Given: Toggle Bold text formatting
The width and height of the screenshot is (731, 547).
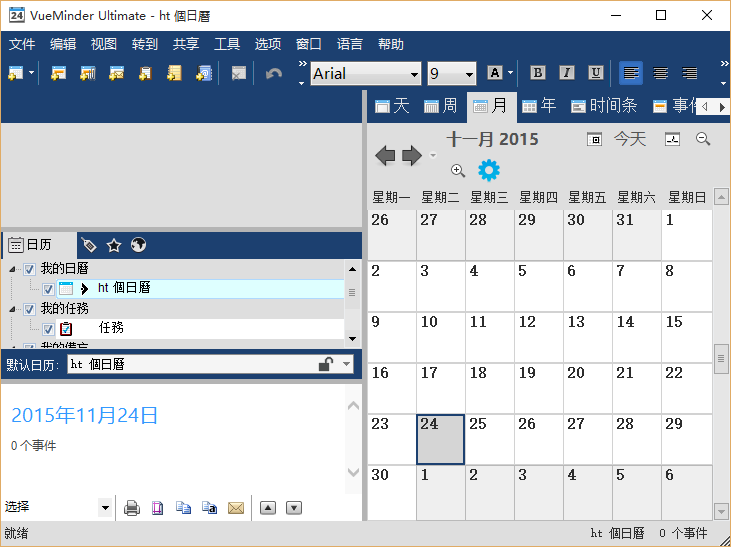Looking at the screenshot, I should click(x=538, y=73).
